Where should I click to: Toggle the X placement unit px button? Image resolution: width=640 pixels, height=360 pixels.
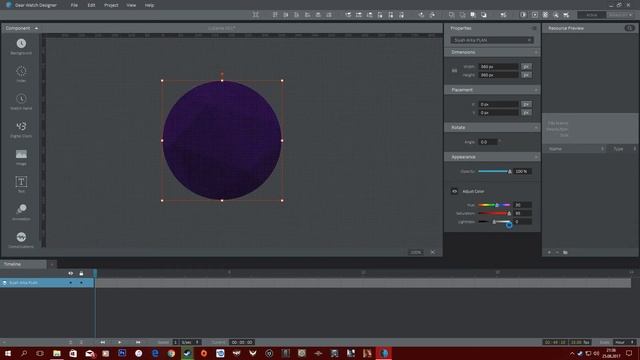(x=526, y=104)
